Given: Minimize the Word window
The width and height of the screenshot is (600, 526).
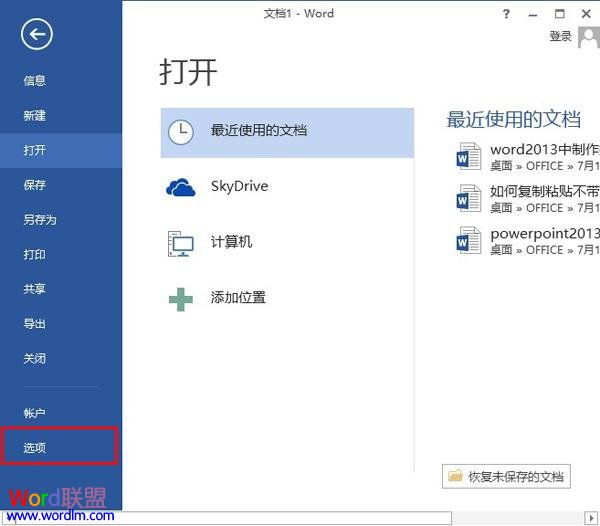Looking at the screenshot, I should (533, 15).
